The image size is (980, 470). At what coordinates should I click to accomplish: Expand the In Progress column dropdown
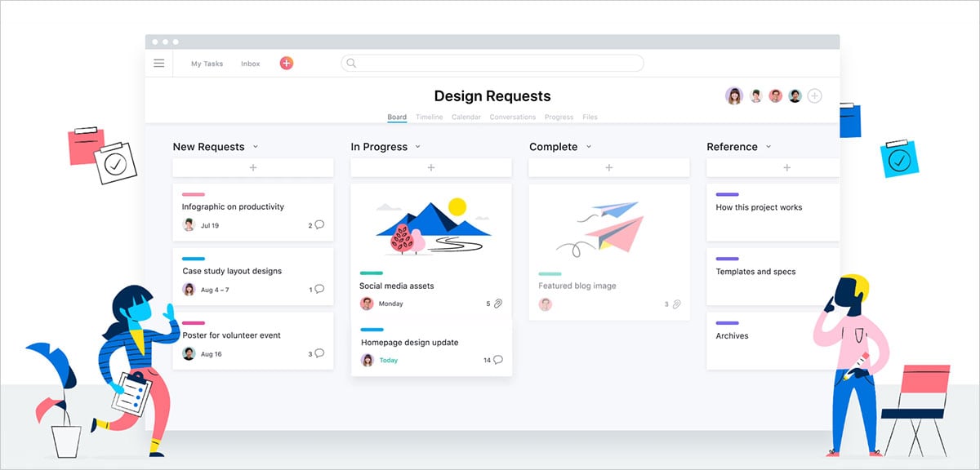pyautogui.click(x=417, y=147)
